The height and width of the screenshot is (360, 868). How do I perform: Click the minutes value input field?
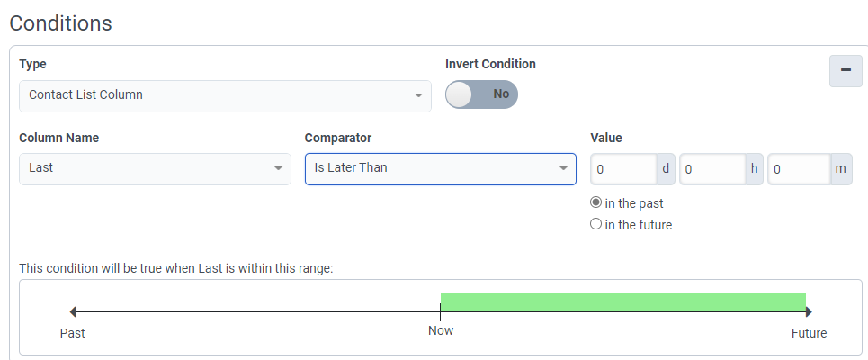pos(798,169)
